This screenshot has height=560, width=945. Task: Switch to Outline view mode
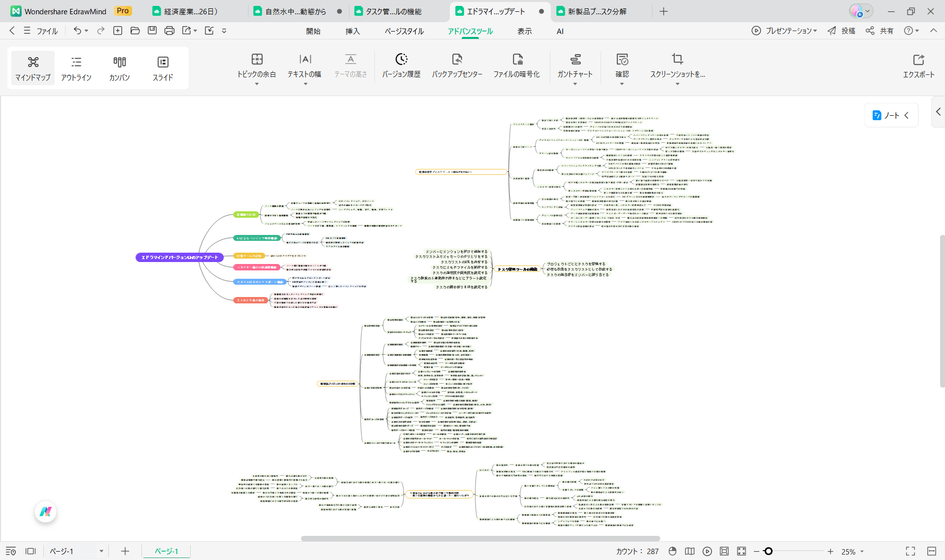point(76,68)
